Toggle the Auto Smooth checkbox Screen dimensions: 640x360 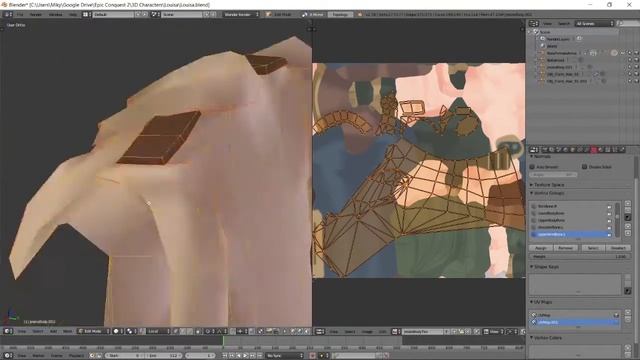532,167
